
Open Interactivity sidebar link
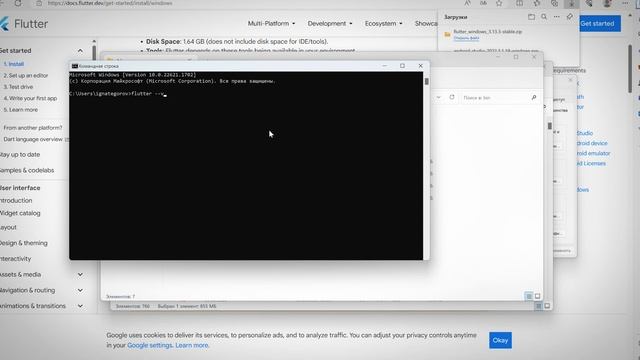coord(16,259)
